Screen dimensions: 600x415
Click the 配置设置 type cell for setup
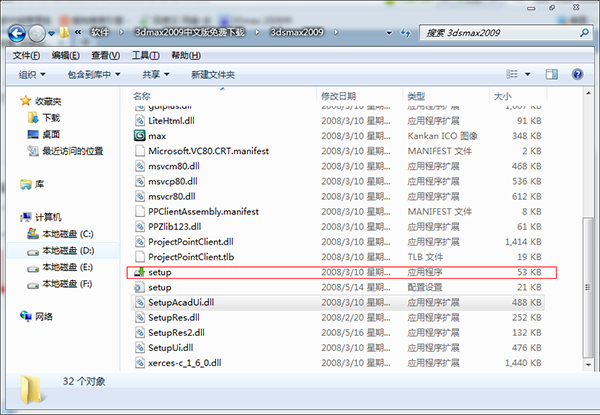(425, 287)
